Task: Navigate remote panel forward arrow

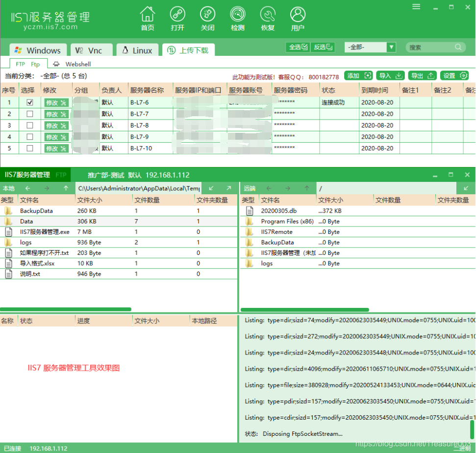Action: [287, 188]
